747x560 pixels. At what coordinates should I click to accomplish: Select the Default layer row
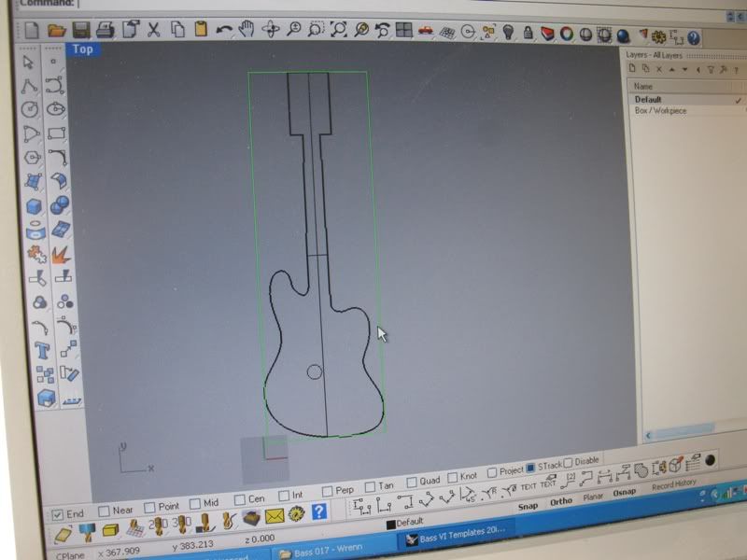tap(687, 100)
